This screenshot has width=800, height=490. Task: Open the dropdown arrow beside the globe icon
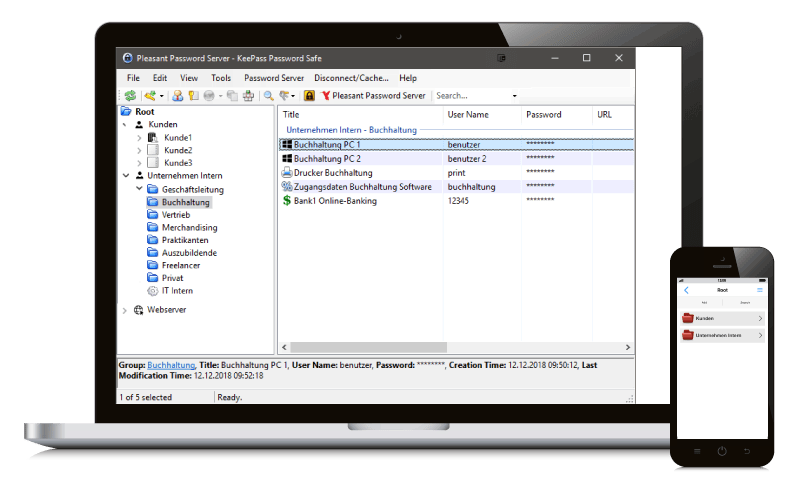coord(220,96)
